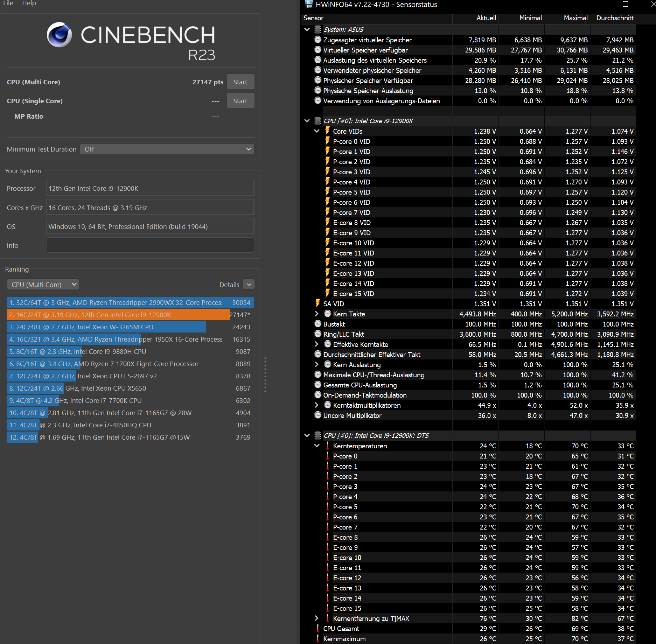
Task: Click lightning icon for E-core 15 VID
Action: [x=328, y=293]
